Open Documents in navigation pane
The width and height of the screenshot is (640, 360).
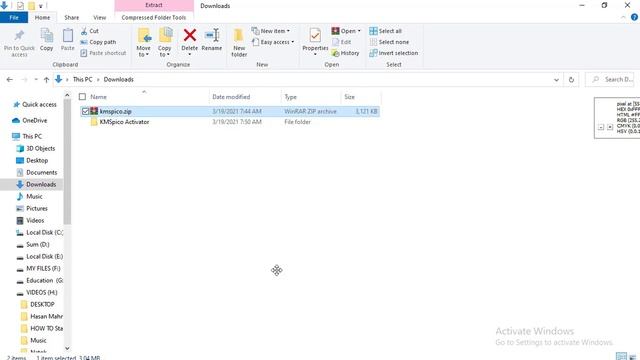tap(41, 172)
